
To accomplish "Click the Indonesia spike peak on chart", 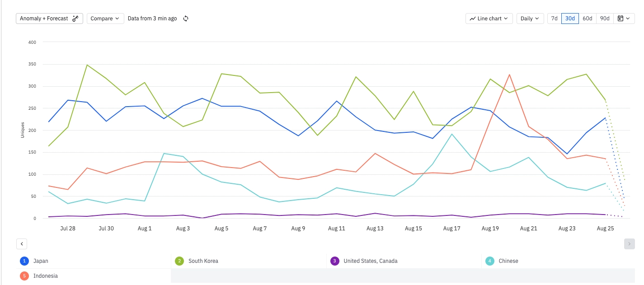I will [x=509, y=75].
